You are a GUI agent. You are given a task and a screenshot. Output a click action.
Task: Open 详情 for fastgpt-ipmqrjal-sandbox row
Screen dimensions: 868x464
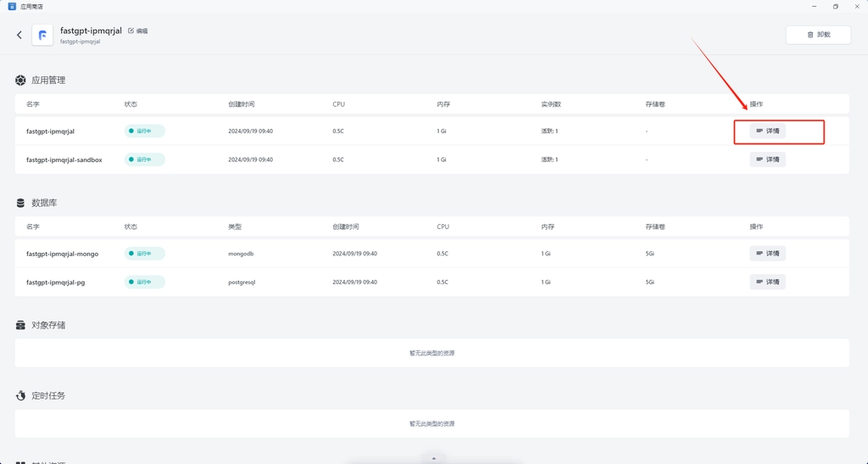click(768, 159)
